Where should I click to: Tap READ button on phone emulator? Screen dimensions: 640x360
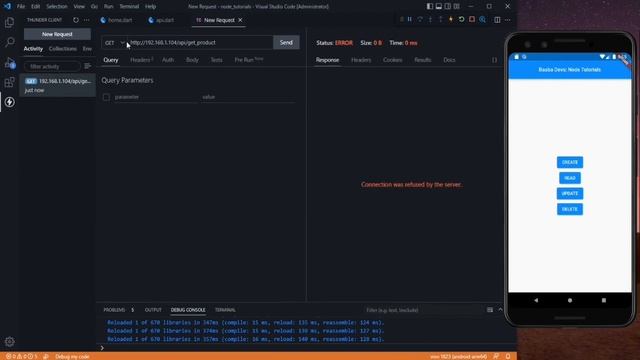tap(570, 178)
